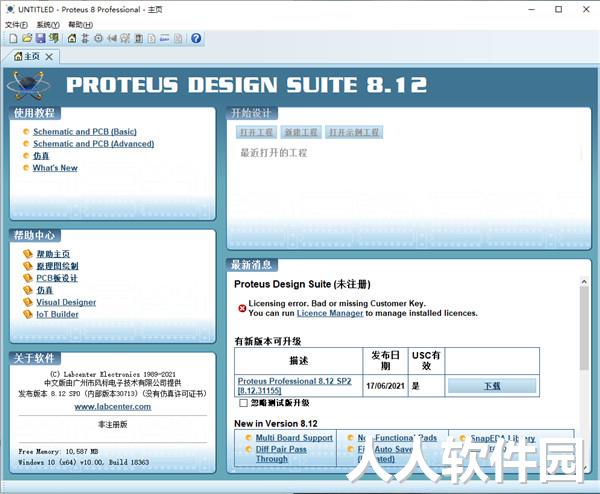This screenshot has width=600, height=494.
Task: Click 最近打开的工程 label
Action: pyautogui.click(x=274, y=153)
